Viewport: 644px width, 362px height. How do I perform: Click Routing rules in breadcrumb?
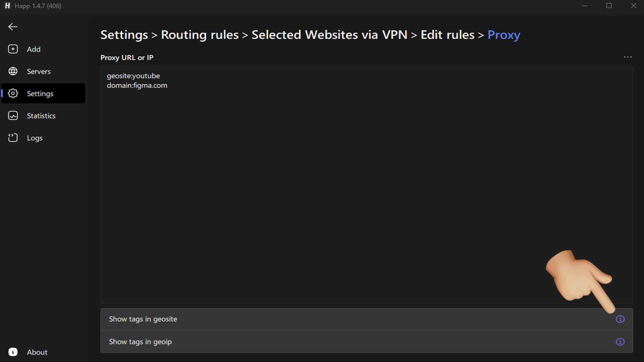pyautogui.click(x=200, y=35)
